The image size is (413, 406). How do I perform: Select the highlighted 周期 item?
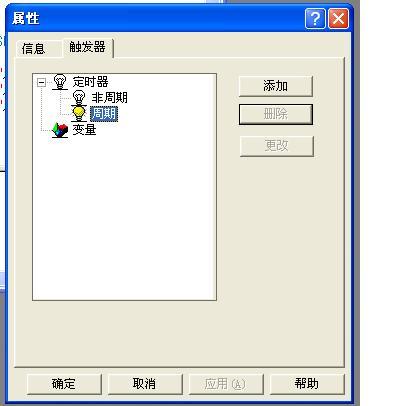(x=104, y=114)
